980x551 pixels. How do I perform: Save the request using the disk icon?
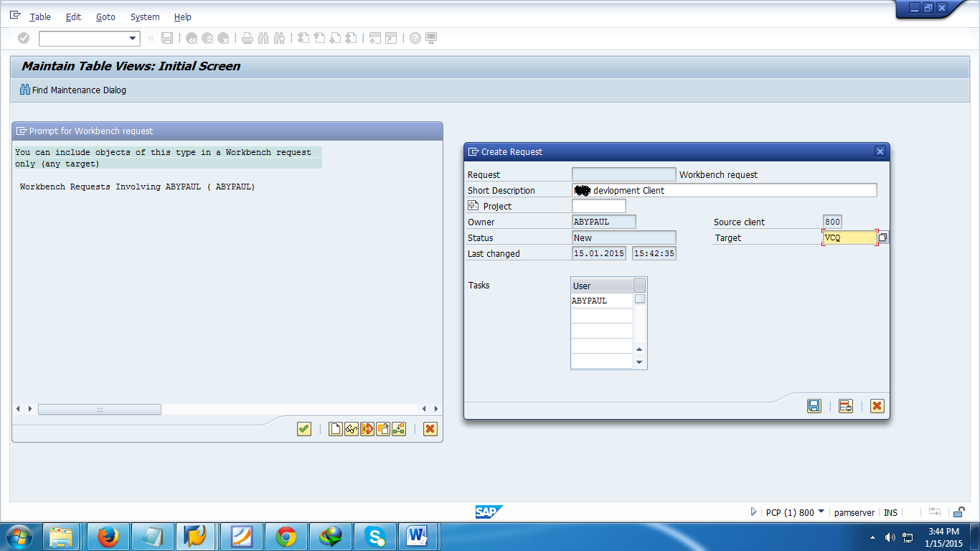coord(814,406)
